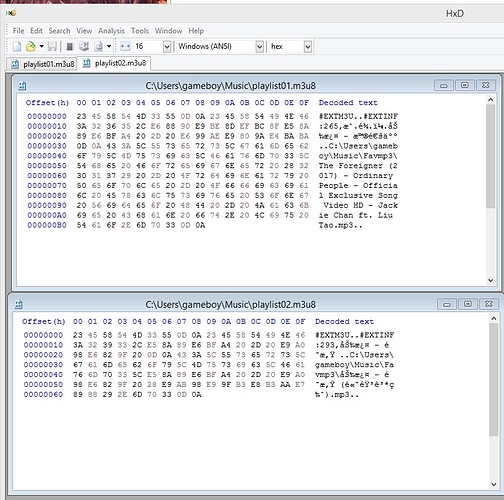Click offset 000000B0 in playlist01 window

click(x=47, y=225)
